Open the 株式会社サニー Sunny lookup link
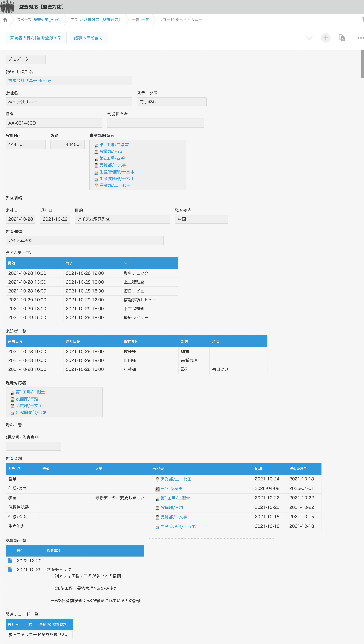 pos(30,81)
